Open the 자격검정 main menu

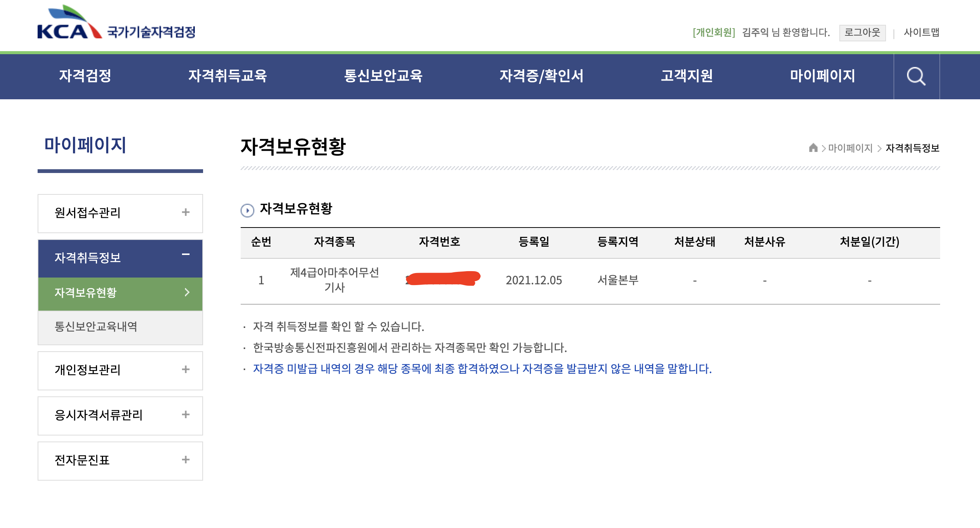pos(85,76)
